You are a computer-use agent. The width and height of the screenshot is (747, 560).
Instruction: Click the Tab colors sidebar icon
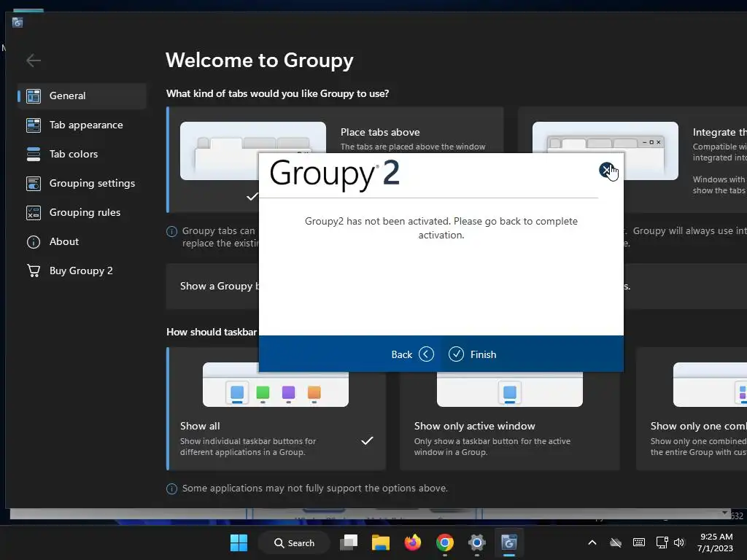tap(34, 154)
